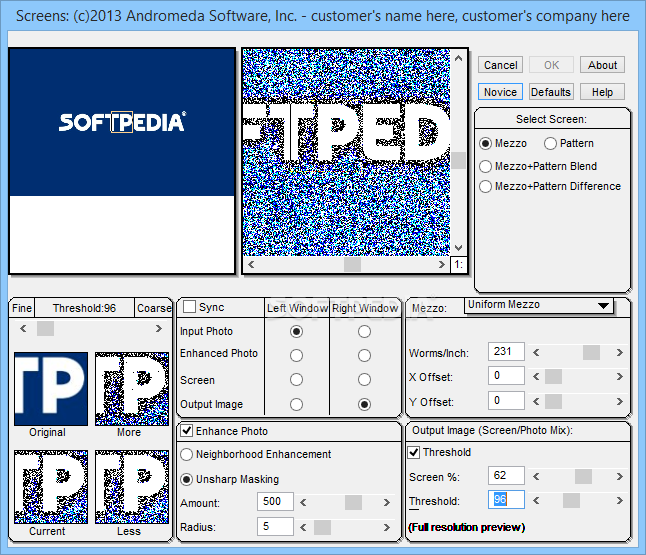Reset settings with Defaults button

pyautogui.click(x=551, y=92)
